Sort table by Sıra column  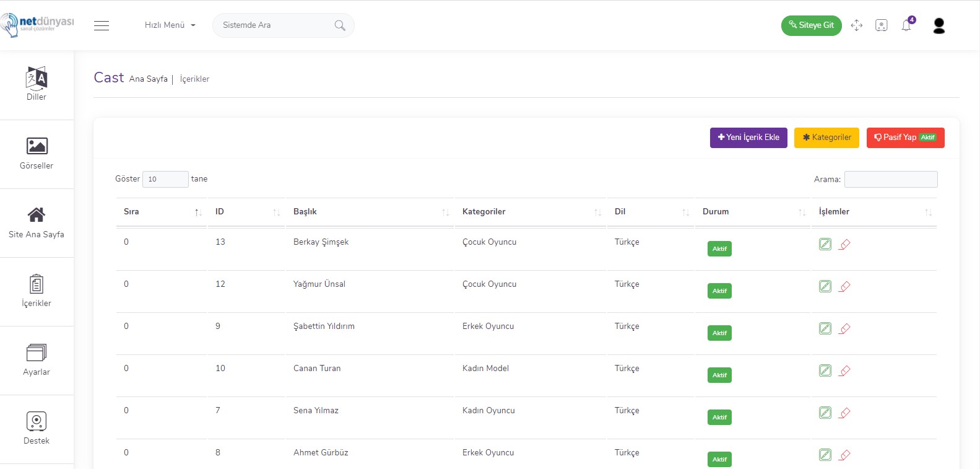(x=162, y=212)
